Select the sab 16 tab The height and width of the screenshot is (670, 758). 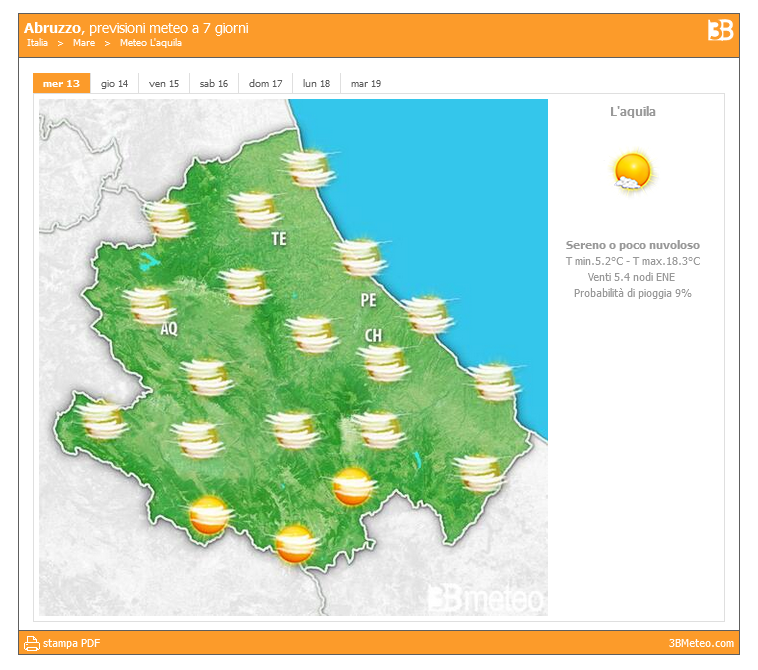(x=214, y=84)
